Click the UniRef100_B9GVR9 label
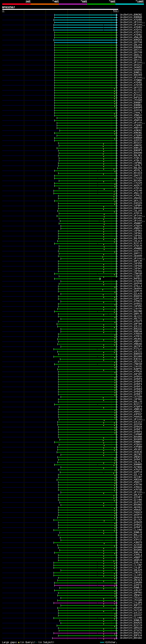 click(131, 75)
